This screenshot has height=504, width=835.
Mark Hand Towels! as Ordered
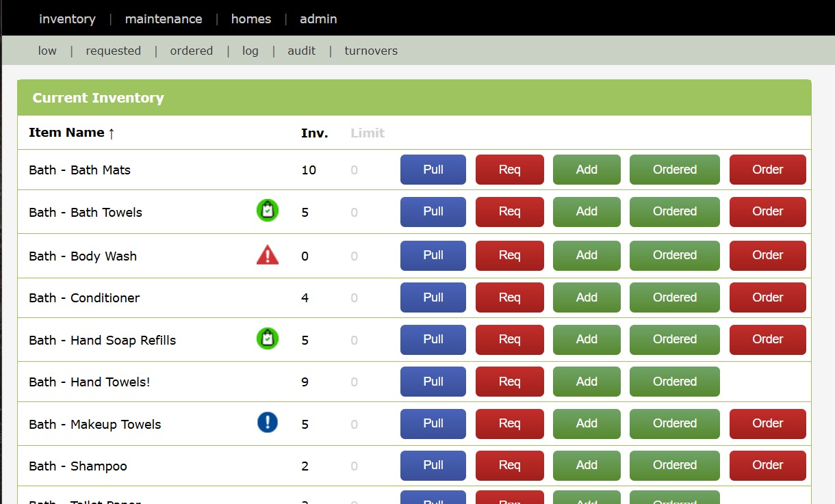(x=674, y=382)
